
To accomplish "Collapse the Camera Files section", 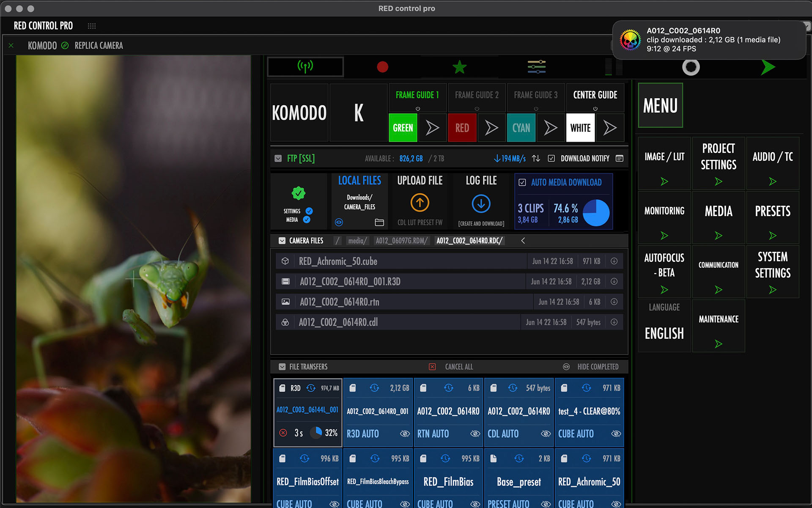I will click(x=282, y=241).
